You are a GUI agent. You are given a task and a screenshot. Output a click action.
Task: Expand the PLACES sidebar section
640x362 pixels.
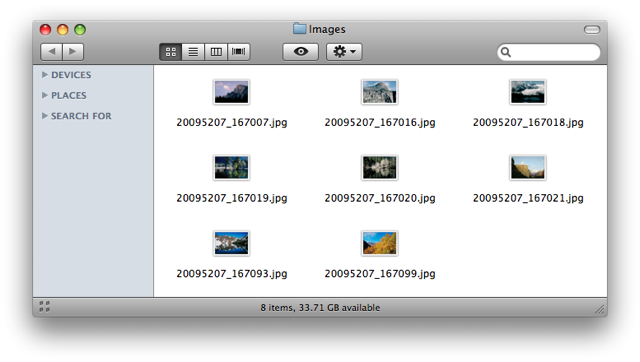pos(45,95)
